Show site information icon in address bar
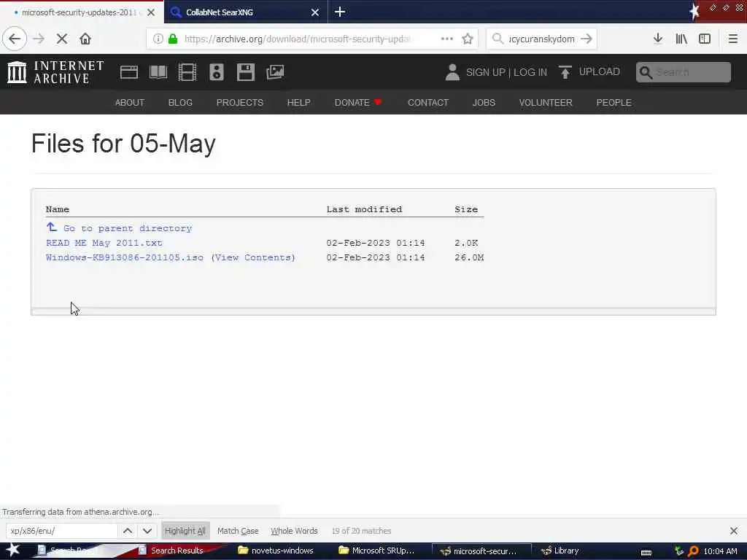Viewport: 747px width, 560px height. click(158, 39)
